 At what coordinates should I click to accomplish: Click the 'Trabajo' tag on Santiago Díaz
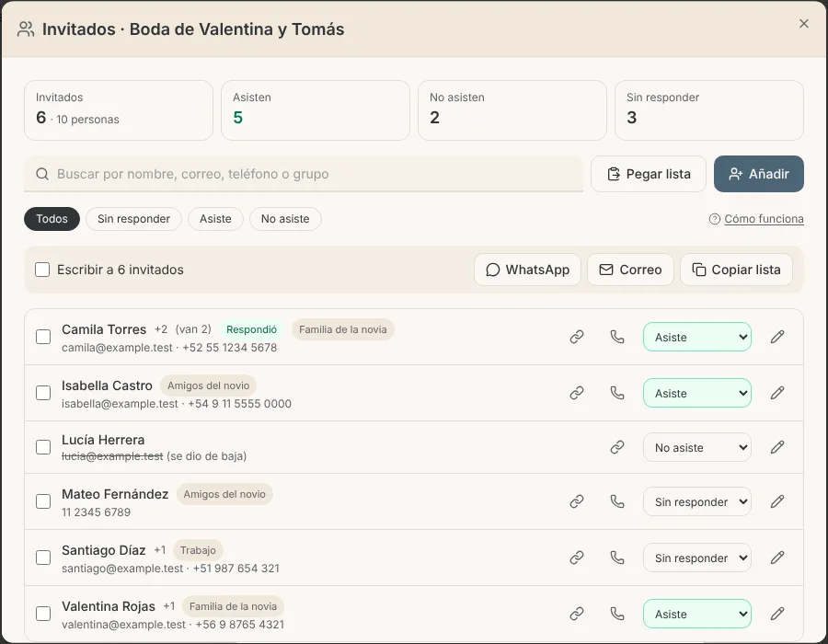[198, 550]
